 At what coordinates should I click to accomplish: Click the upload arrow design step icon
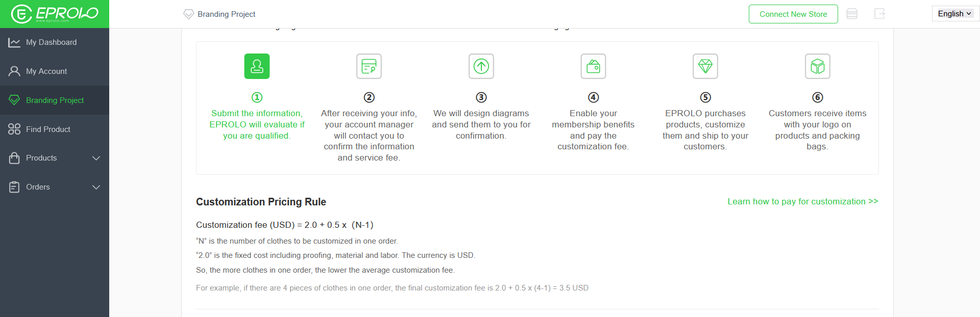[481, 66]
